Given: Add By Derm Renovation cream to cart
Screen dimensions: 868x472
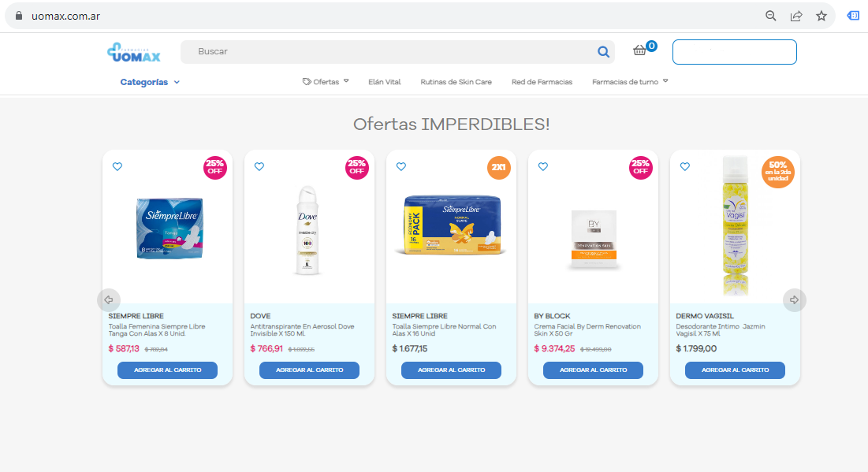Looking at the screenshot, I should pyautogui.click(x=593, y=370).
